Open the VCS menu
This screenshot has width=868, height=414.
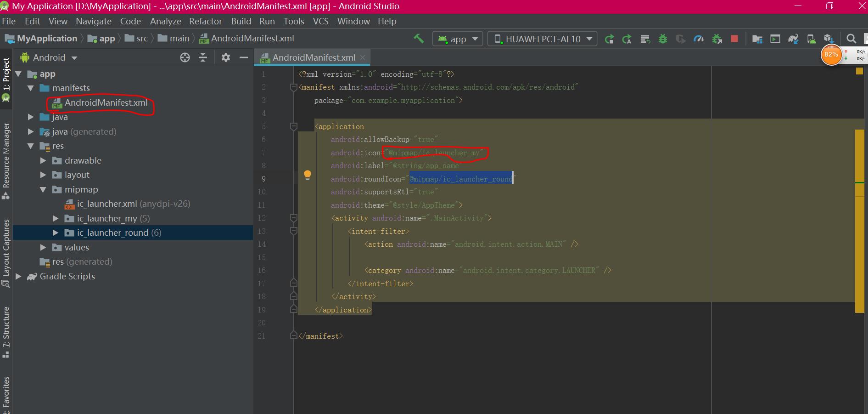point(321,21)
